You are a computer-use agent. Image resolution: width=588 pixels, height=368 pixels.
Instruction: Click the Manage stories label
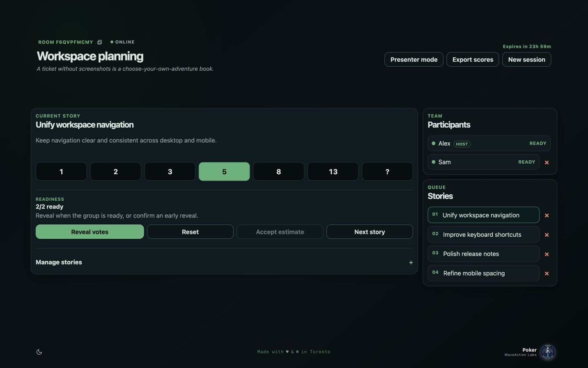[x=59, y=263]
